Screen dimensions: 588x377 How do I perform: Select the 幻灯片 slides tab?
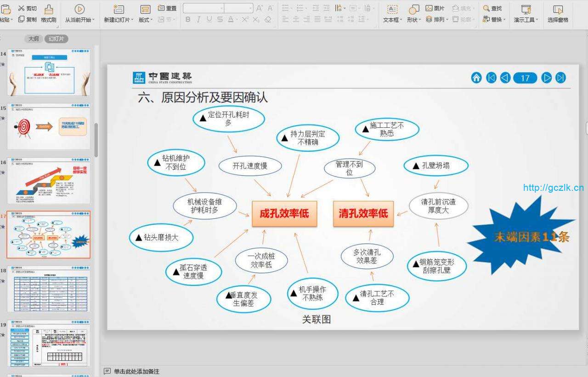coord(56,39)
